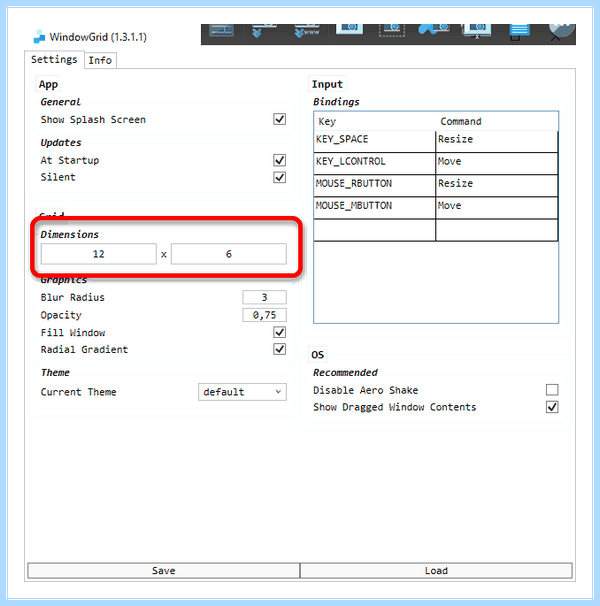Viewport: 600px width, 606px height.
Task: Click the grid height field showing 6
Action: click(229, 254)
